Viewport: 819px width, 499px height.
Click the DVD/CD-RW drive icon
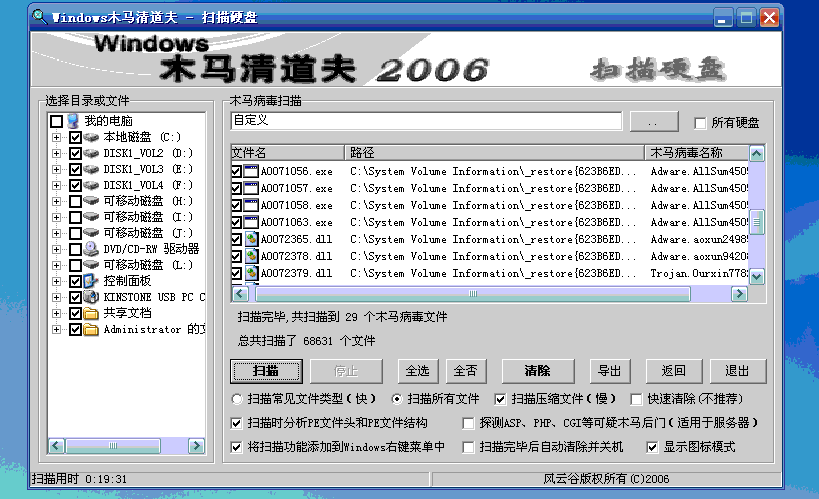91,249
